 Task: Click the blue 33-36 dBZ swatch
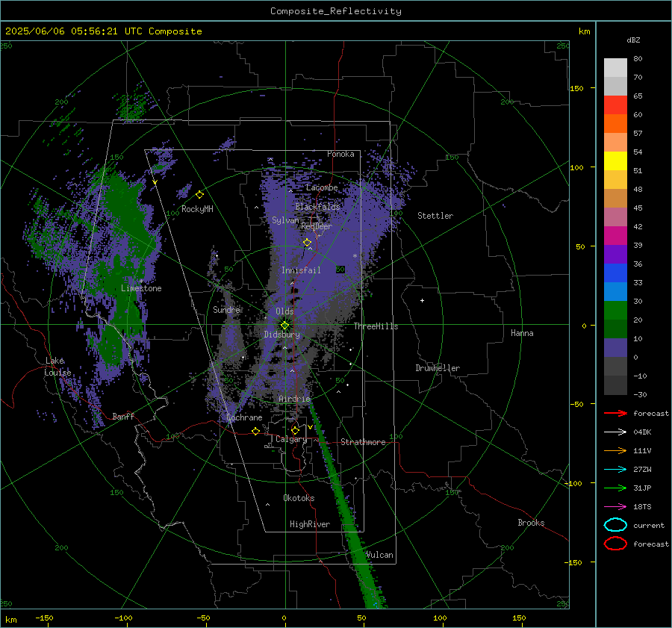(615, 273)
